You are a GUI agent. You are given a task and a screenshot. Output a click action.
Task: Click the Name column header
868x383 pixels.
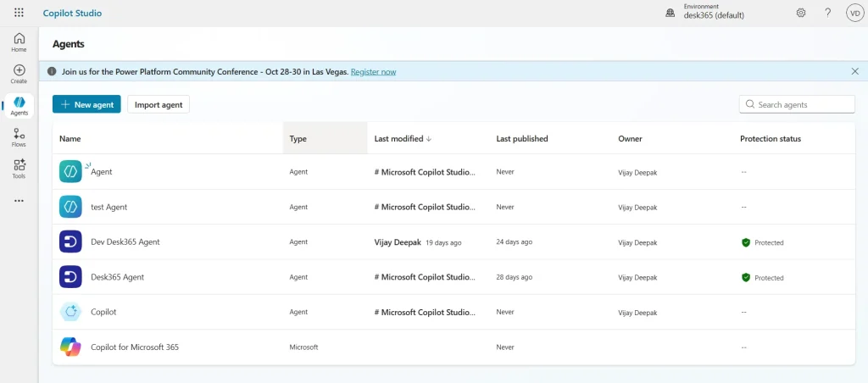[x=70, y=139]
